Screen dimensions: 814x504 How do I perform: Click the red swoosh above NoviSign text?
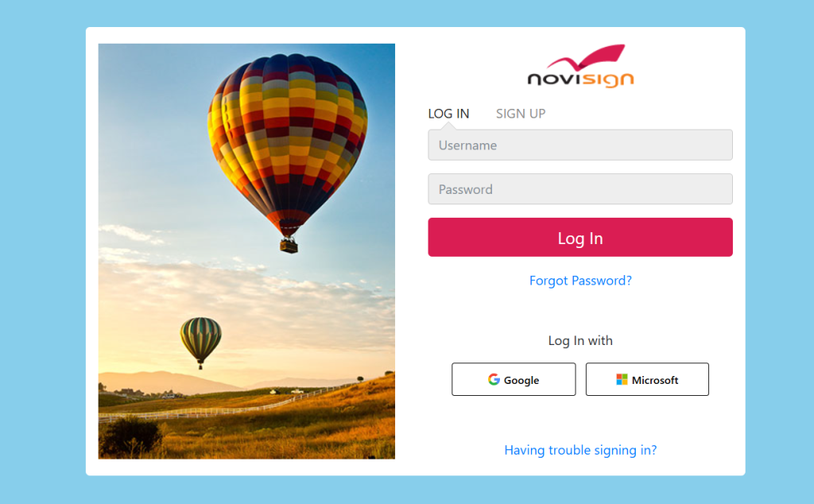pyautogui.click(x=587, y=57)
